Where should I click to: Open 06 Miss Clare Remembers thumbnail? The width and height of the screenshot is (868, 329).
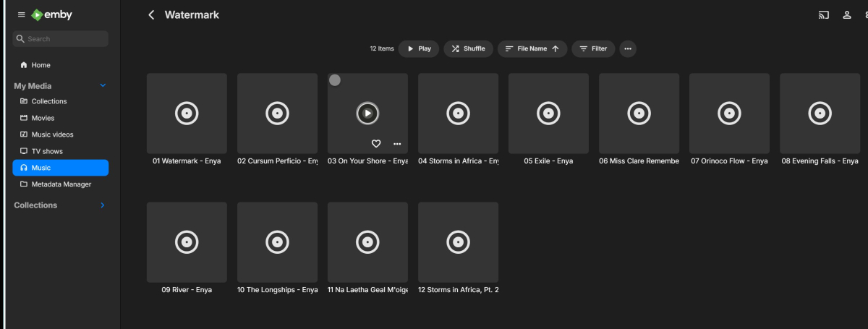coord(639,113)
